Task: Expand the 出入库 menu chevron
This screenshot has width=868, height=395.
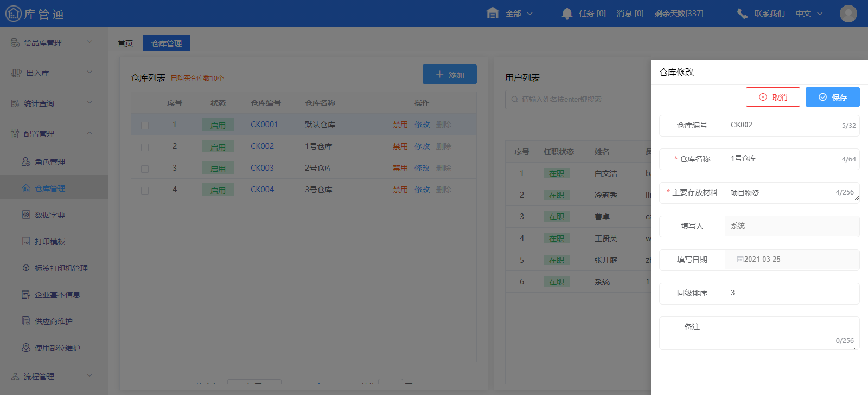Action: tap(90, 72)
